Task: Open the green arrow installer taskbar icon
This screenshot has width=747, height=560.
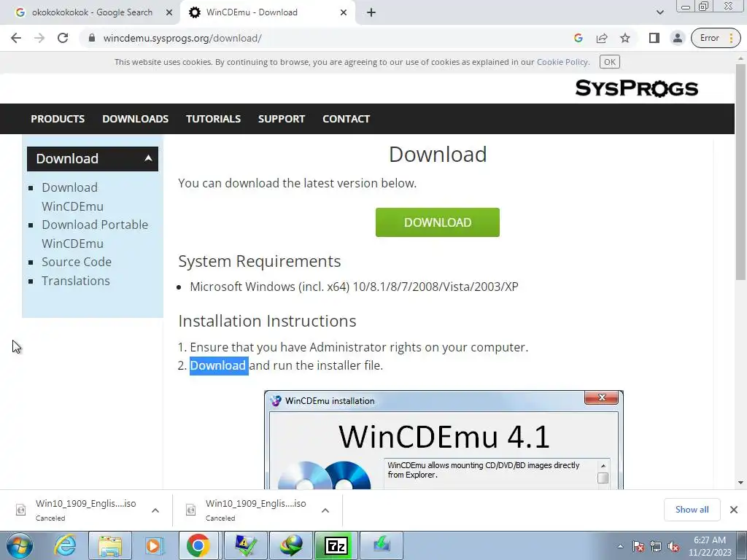Action: pyautogui.click(x=382, y=545)
